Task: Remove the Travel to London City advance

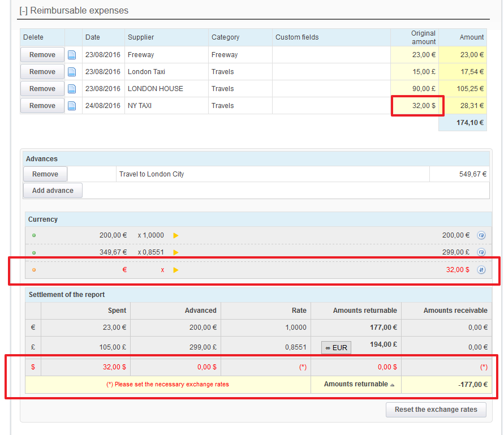Action: pos(45,174)
